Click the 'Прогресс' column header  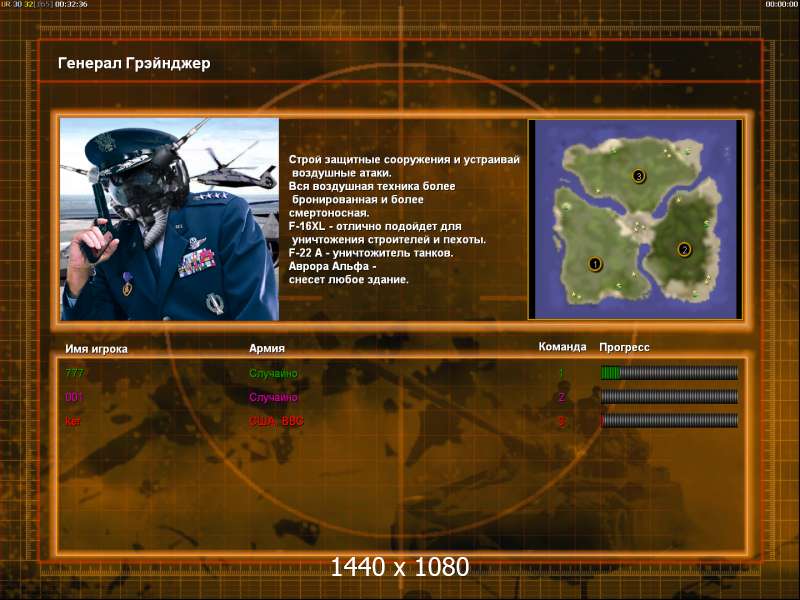[x=624, y=347]
